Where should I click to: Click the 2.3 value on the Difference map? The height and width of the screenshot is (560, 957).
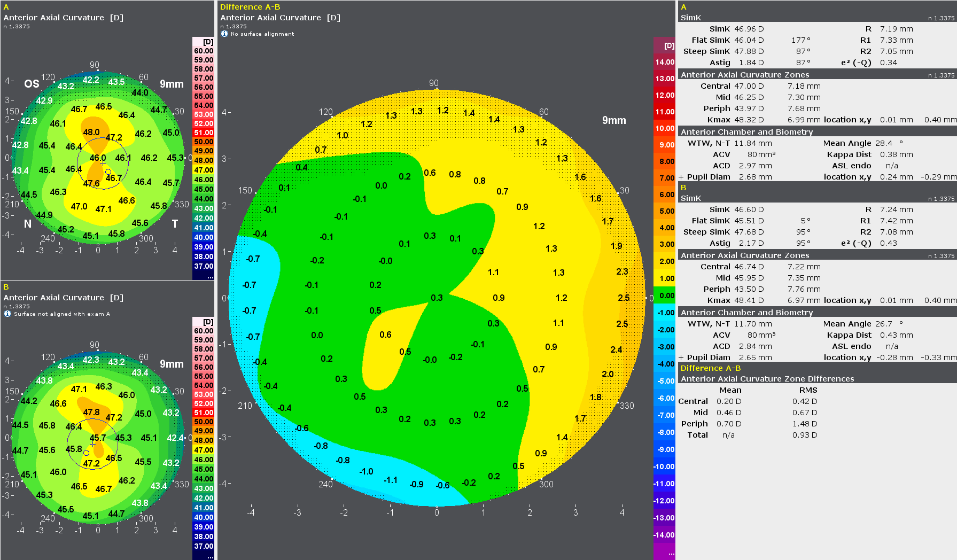(622, 271)
